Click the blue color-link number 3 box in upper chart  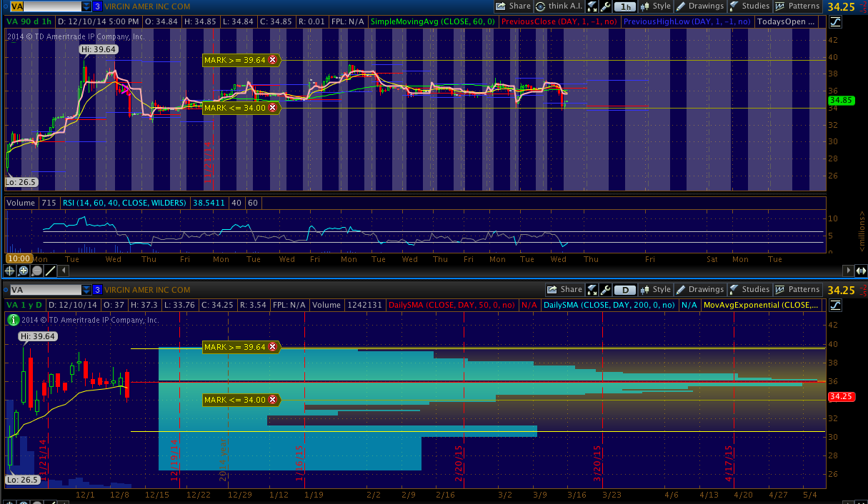click(98, 6)
